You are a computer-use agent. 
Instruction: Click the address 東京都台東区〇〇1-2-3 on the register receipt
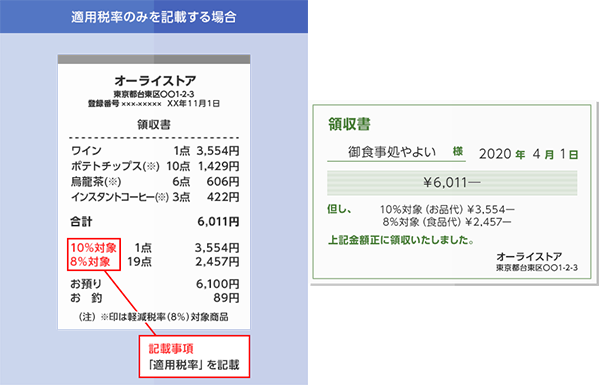click(x=154, y=94)
